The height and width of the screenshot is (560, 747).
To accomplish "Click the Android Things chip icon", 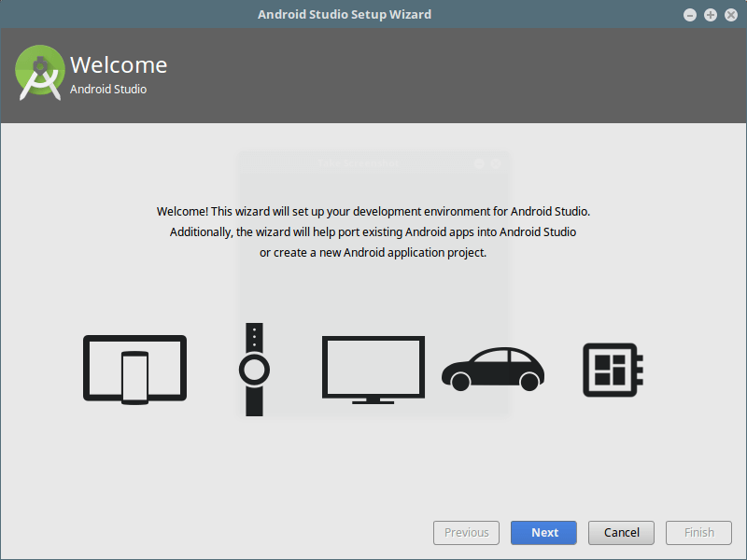I will (x=613, y=370).
